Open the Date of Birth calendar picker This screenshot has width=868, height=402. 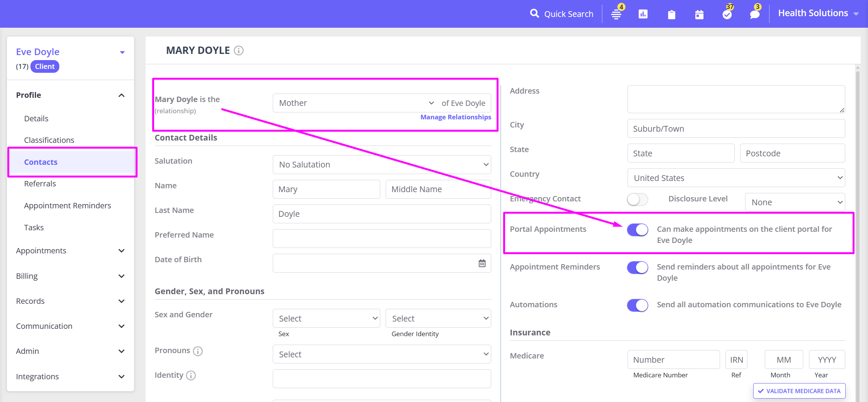(482, 263)
